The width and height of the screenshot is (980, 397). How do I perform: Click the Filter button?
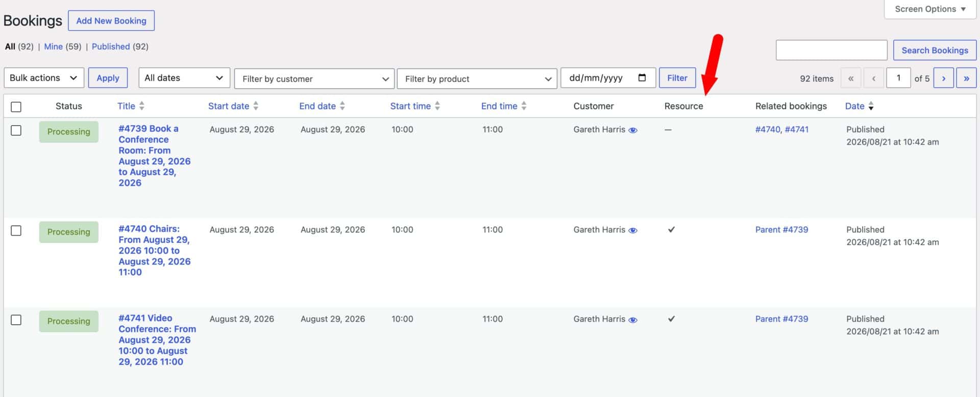tap(677, 78)
